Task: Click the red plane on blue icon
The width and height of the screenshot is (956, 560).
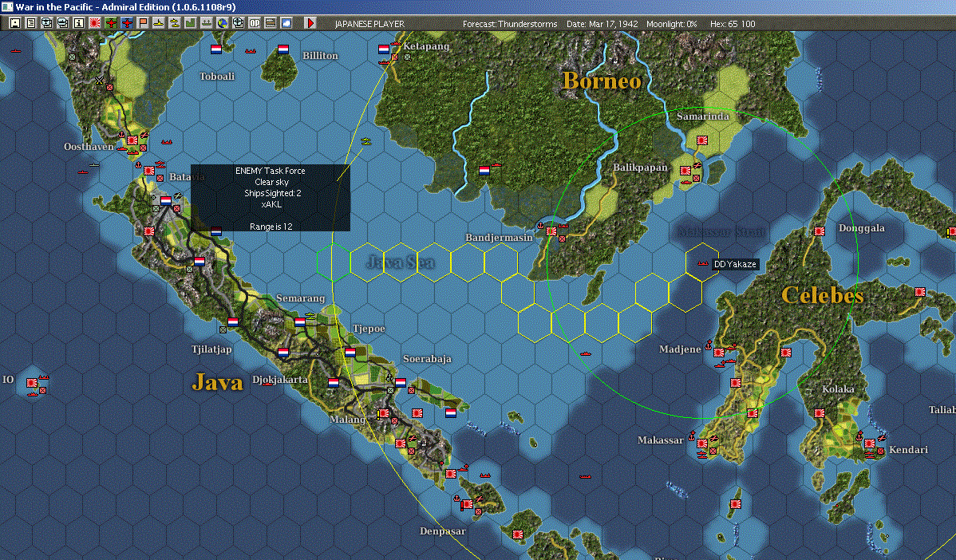Action: (127, 23)
